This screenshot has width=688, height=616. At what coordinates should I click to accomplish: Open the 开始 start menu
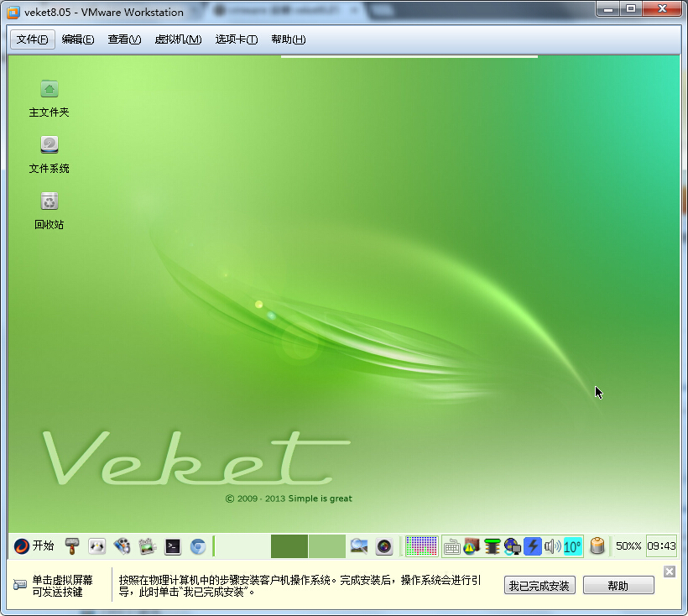tap(34, 546)
